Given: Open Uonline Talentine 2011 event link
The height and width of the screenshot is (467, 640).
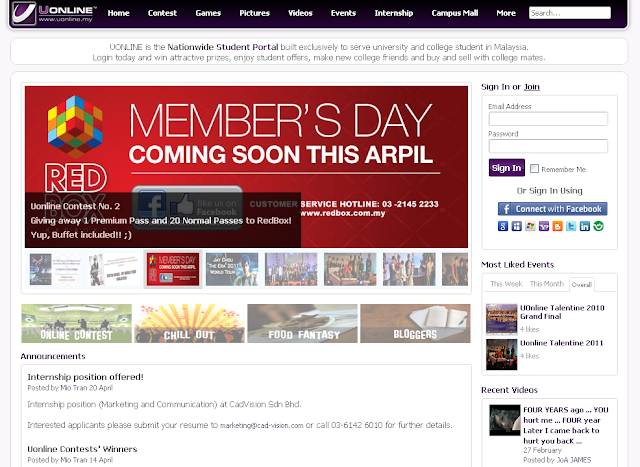Looking at the screenshot, I should pos(562,343).
